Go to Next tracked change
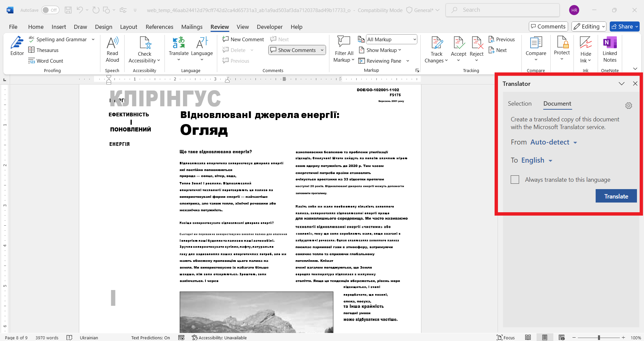The width and height of the screenshot is (644, 341). pos(498,50)
